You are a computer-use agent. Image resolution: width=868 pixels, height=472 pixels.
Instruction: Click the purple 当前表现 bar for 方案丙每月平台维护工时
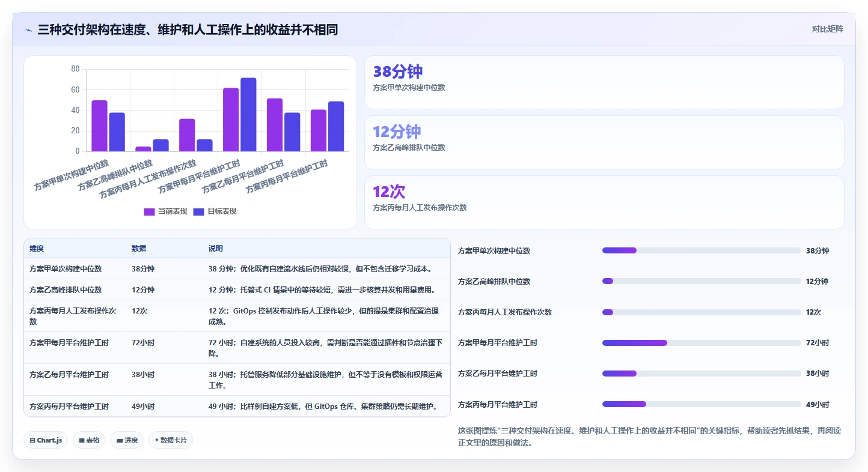pos(319,130)
